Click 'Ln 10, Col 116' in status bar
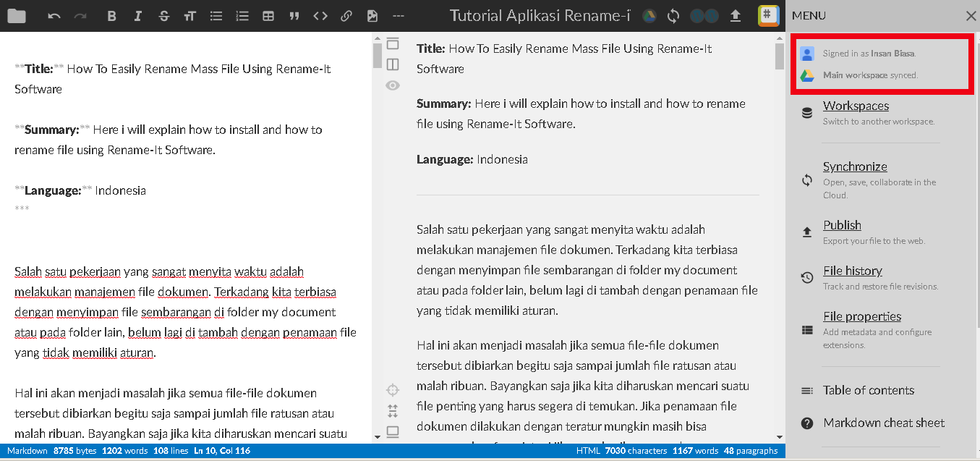Screen dimensions: 980x461 click(x=222, y=451)
